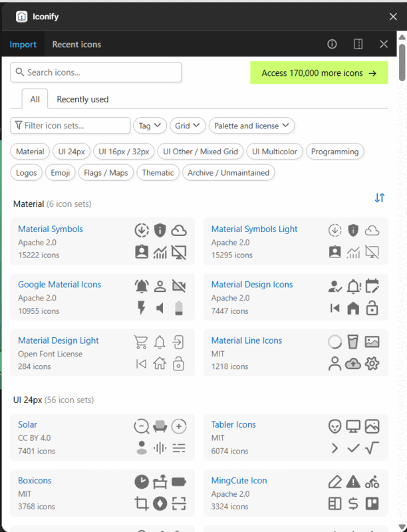The width and height of the screenshot is (407, 532).
Task: Toggle the Emoji filter chip
Action: [x=61, y=173]
